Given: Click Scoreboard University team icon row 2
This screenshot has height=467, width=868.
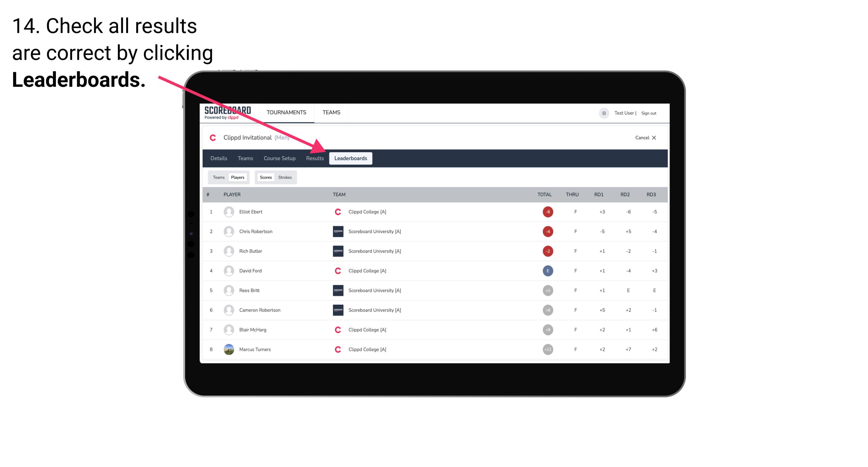Looking at the screenshot, I should click(336, 231).
